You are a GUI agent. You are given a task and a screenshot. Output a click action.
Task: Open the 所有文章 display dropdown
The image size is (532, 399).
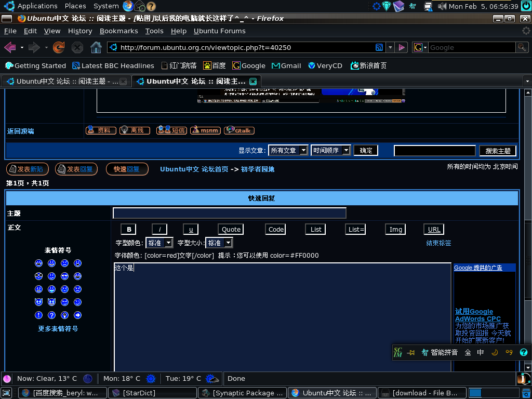click(288, 150)
